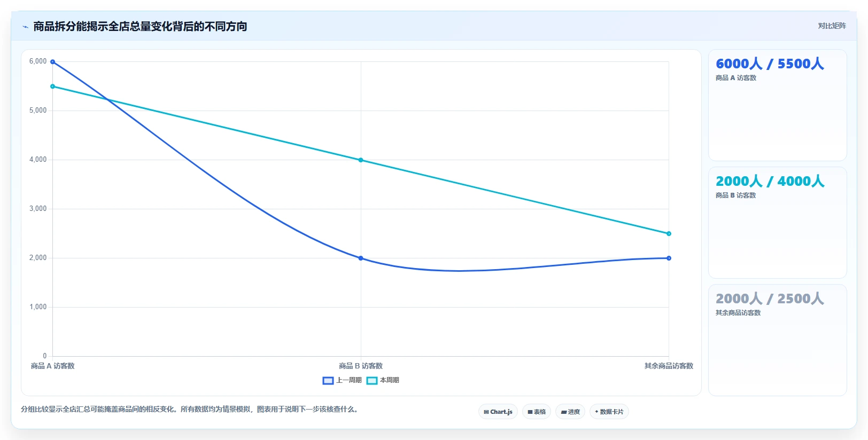The height and width of the screenshot is (440, 868).
Task: Click the x-axis label 其余商品访客数
Action: (669, 366)
